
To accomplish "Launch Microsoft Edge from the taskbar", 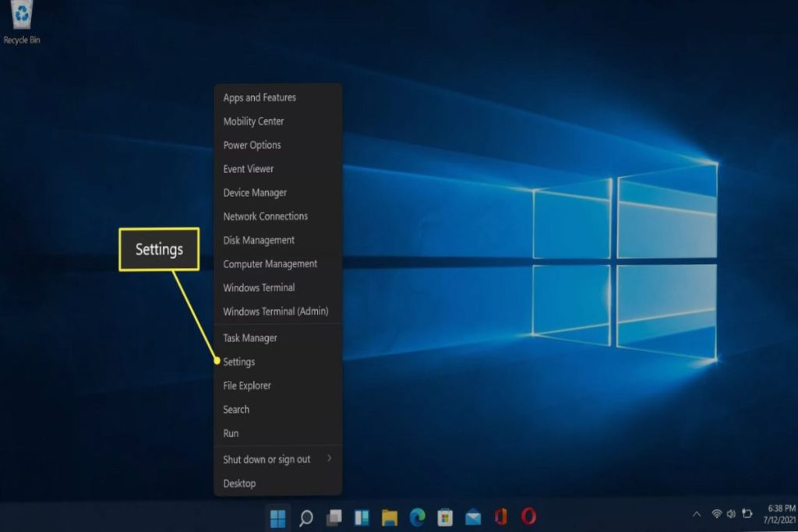I will 418,518.
